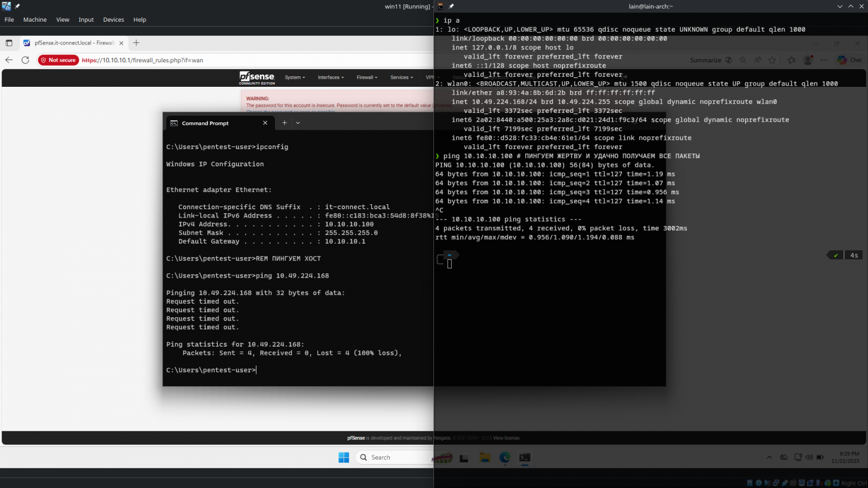Open the Edge browser from taskbar

[x=505, y=457]
